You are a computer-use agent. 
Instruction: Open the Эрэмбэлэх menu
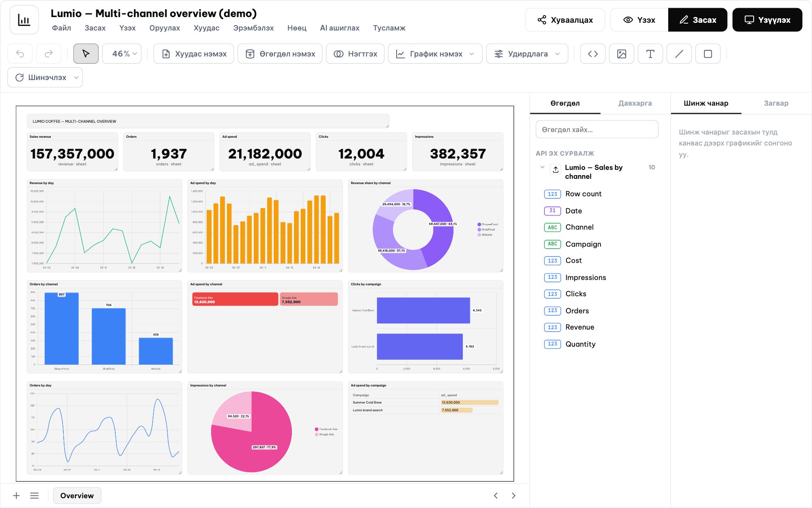pyautogui.click(x=253, y=28)
